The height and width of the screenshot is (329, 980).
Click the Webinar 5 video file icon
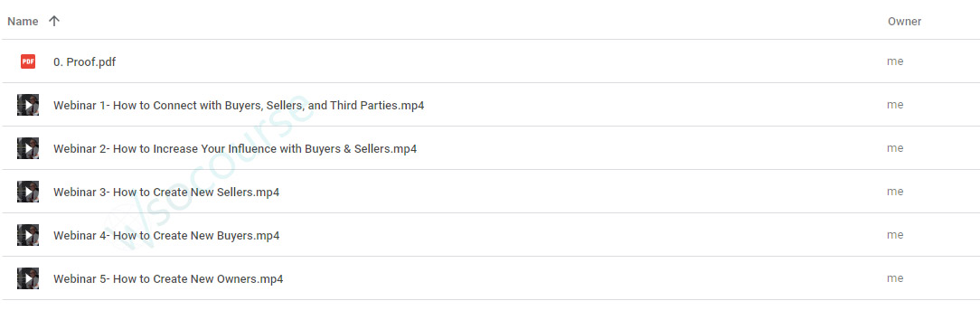28,278
